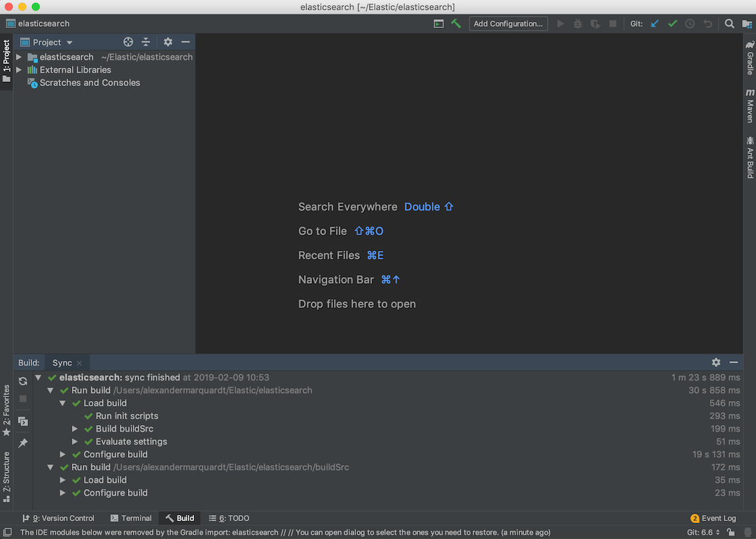Open the Maven side panel
The height and width of the screenshot is (539, 756).
click(750, 105)
